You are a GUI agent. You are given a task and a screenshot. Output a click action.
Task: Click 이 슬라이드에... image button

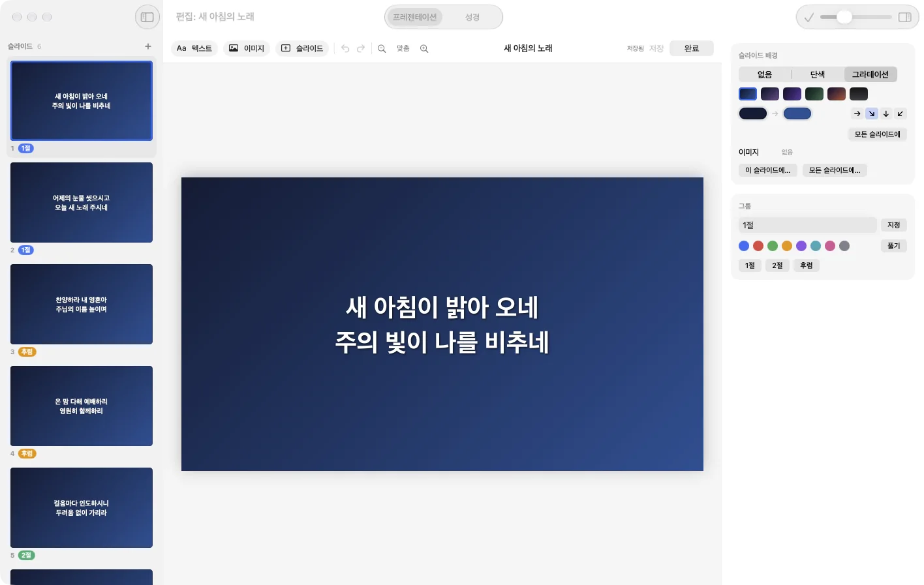pos(767,170)
